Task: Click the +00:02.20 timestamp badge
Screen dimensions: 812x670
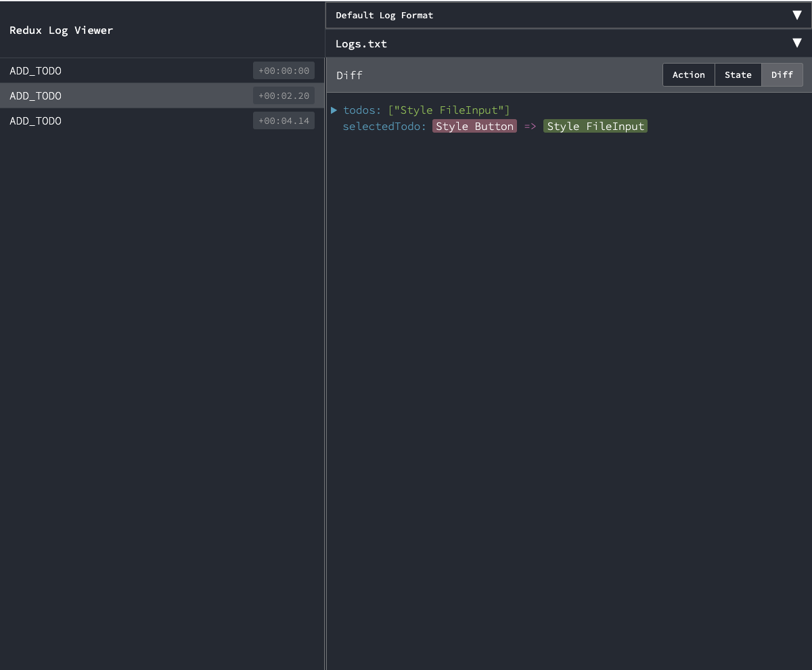Action: 284,95
